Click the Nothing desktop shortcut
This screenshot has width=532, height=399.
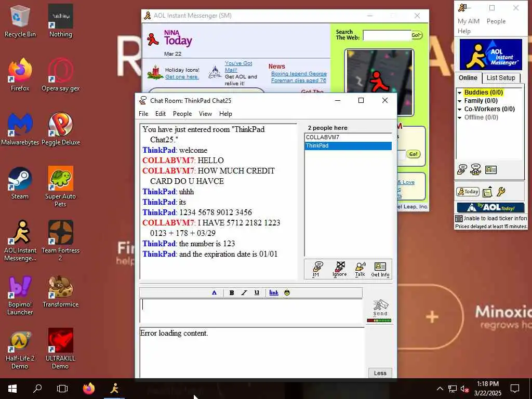60,20
